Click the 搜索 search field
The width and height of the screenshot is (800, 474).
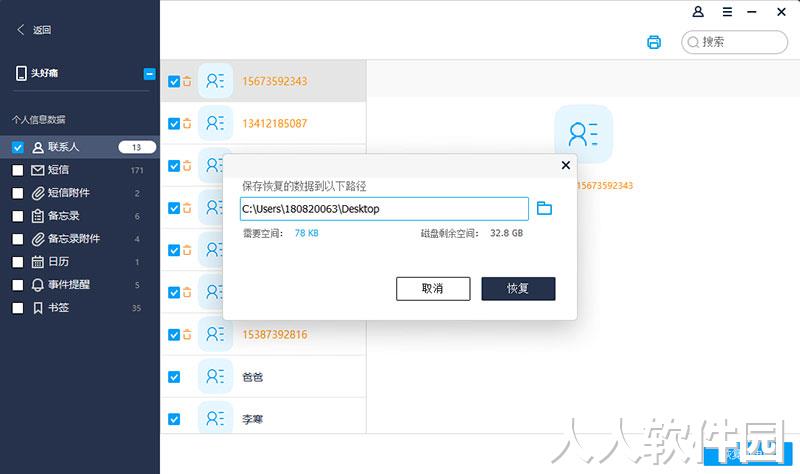[734, 42]
